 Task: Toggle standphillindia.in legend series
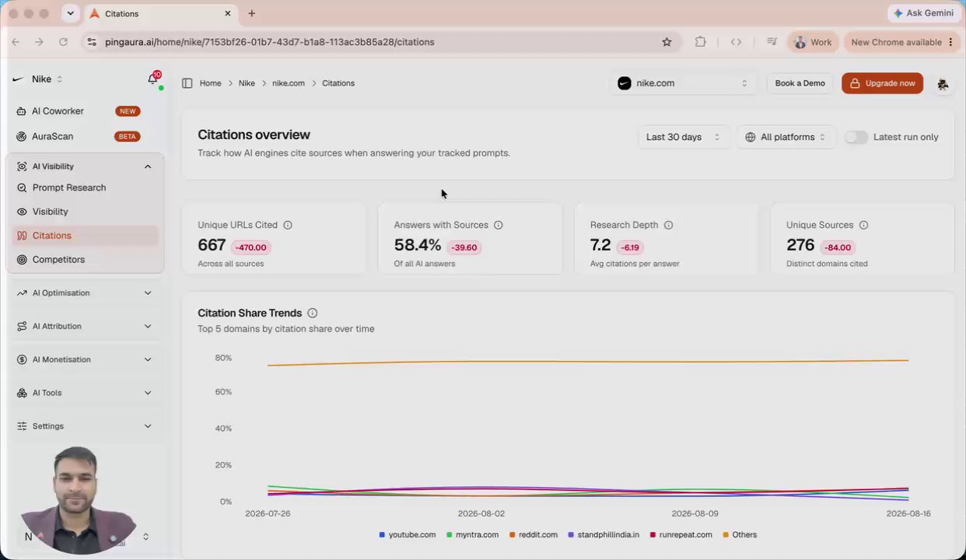(604, 535)
